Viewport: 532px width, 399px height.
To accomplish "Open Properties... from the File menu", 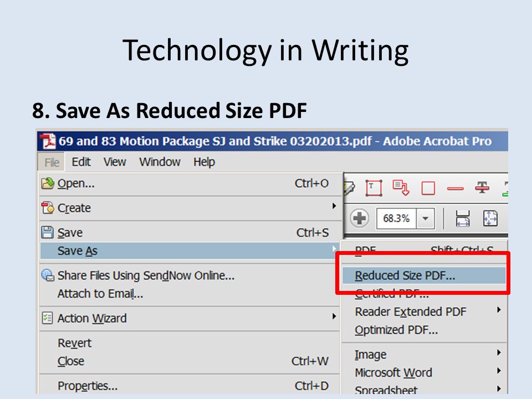I will click(190, 386).
